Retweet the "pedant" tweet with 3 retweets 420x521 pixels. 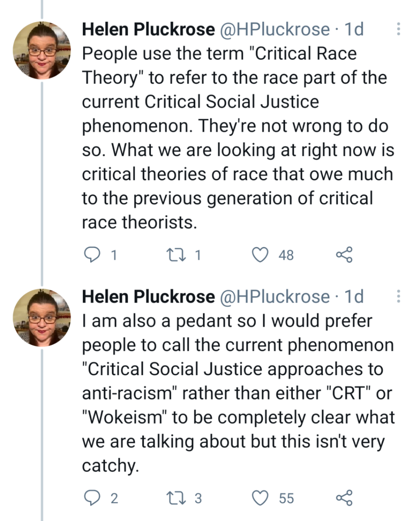176,498
